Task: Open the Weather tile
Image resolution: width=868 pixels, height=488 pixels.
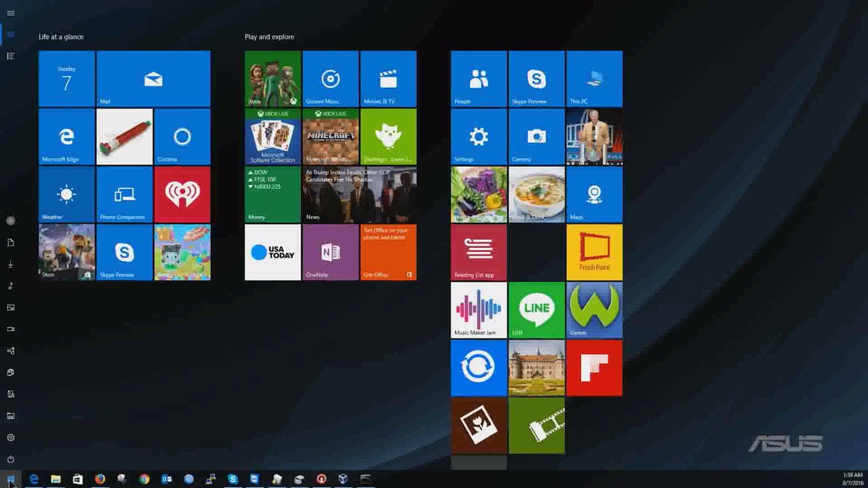Action: pyautogui.click(x=66, y=195)
